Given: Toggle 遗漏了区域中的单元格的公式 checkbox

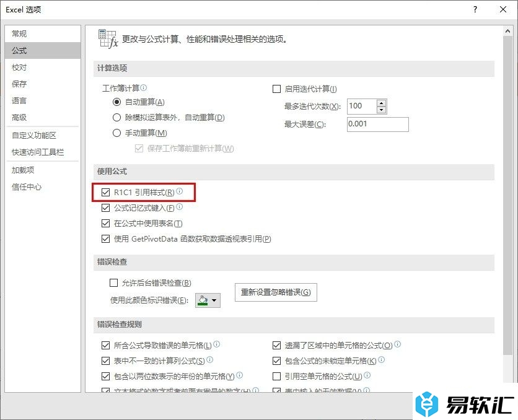Looking at the screenshot, I should [x=276, y=346].
